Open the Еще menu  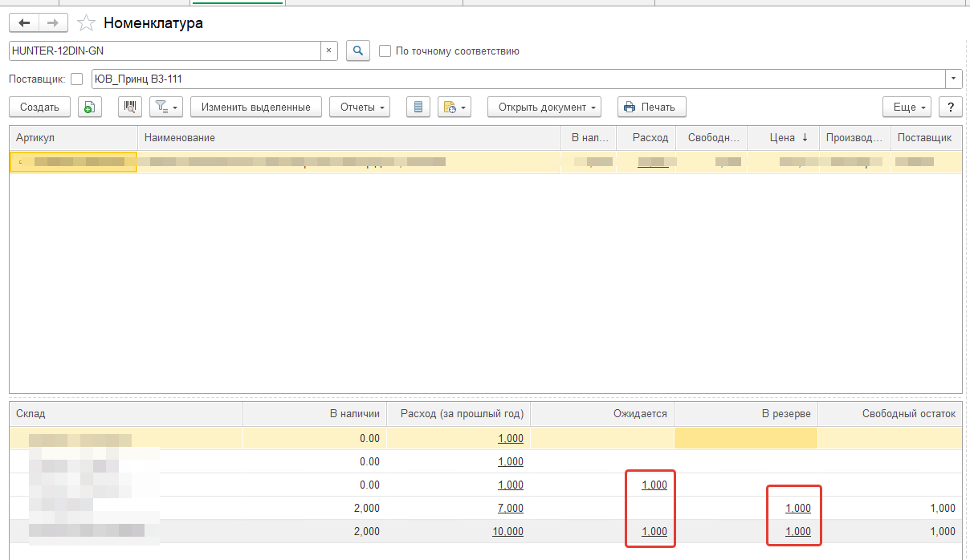coord(906,107)
